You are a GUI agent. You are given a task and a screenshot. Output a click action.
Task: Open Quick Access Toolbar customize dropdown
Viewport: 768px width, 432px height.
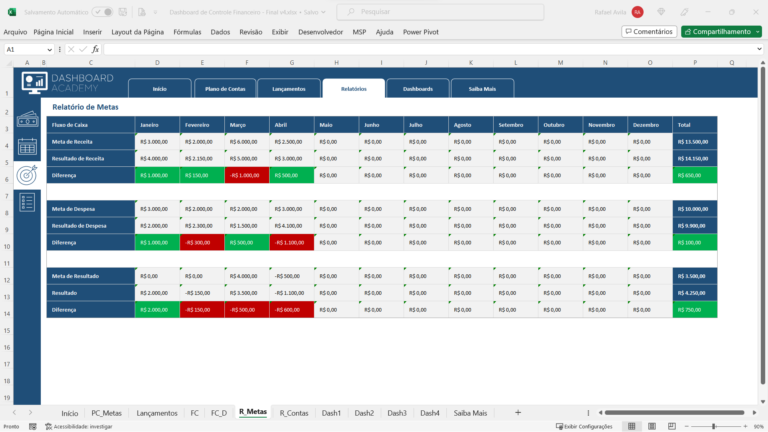(x=155, y=12)
